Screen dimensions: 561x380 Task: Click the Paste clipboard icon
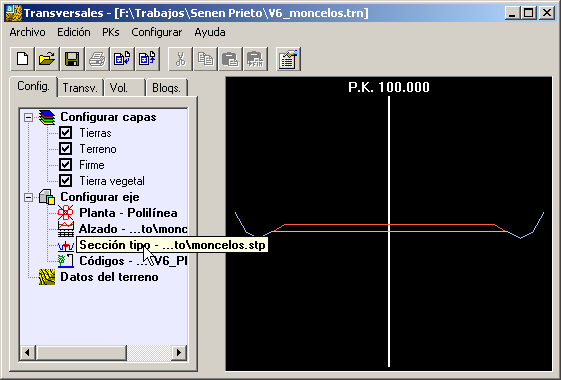[230, 59]
